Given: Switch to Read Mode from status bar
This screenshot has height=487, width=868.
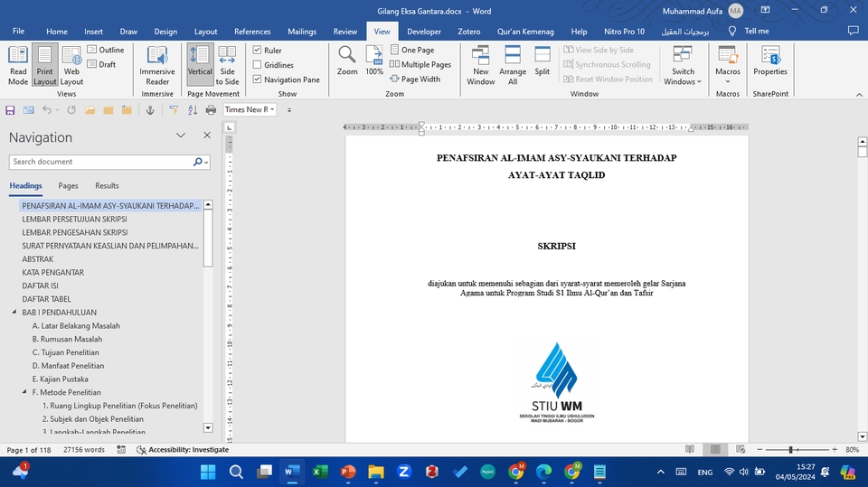Looking at the screenshot, I should coord(690,449).
